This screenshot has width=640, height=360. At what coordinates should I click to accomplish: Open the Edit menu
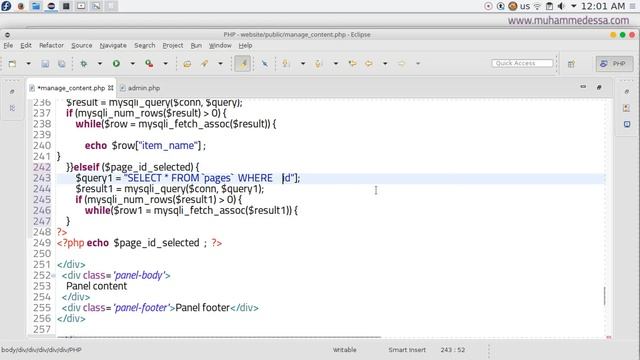tap(26, 45)
